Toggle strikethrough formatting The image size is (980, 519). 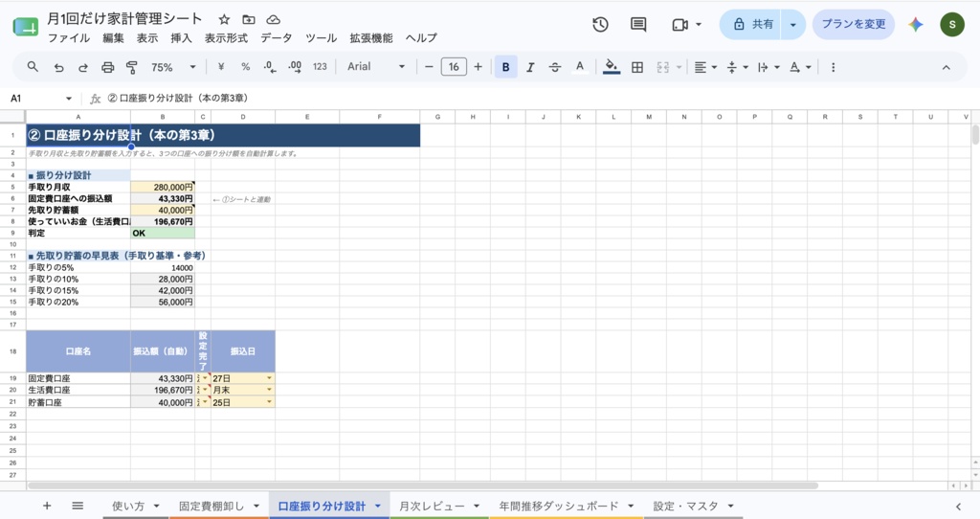(555, 68)
